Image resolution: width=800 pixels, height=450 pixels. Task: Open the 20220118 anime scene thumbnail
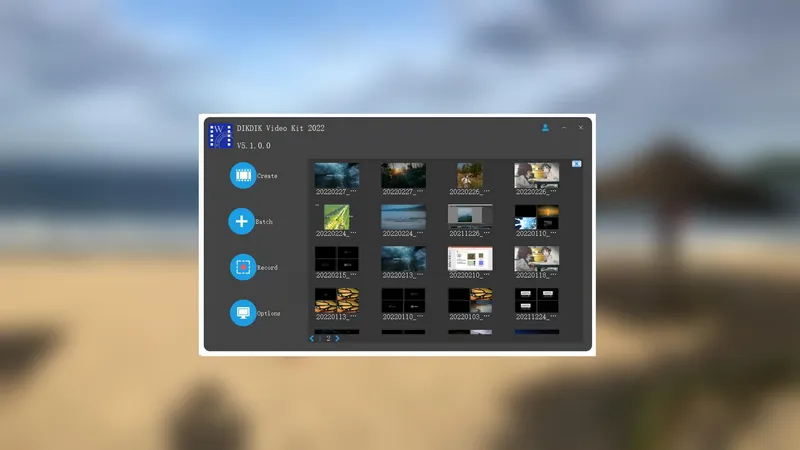pos(537,259)
